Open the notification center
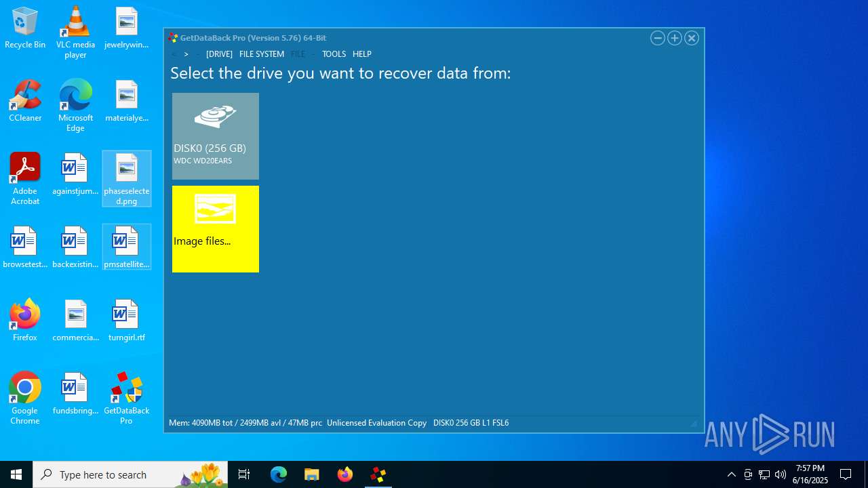Viewport: 868px width, 488px height. point(846,474)
